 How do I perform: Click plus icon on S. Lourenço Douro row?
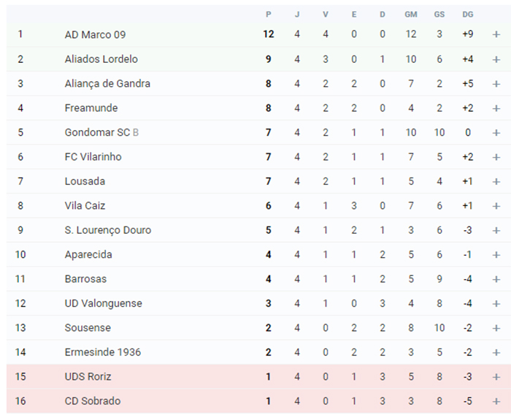(x=496, y=231)
